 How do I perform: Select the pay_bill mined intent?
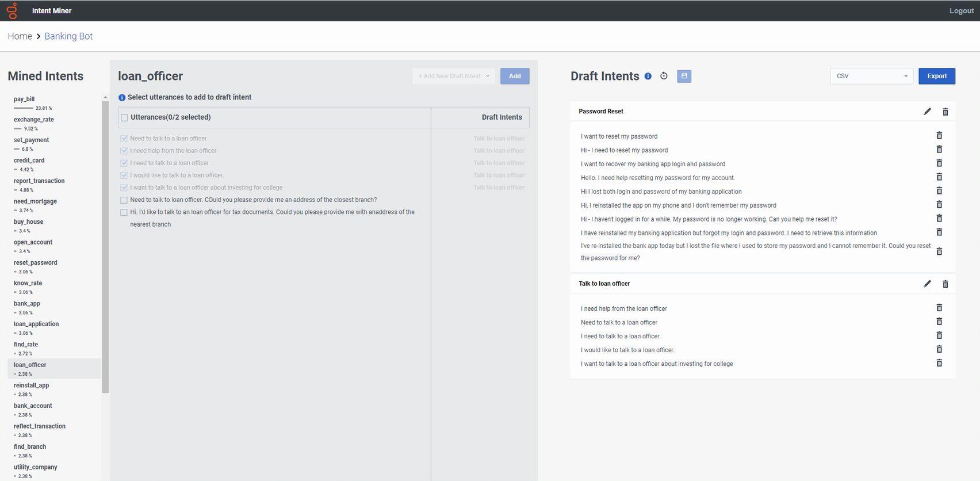coord(24,99)
